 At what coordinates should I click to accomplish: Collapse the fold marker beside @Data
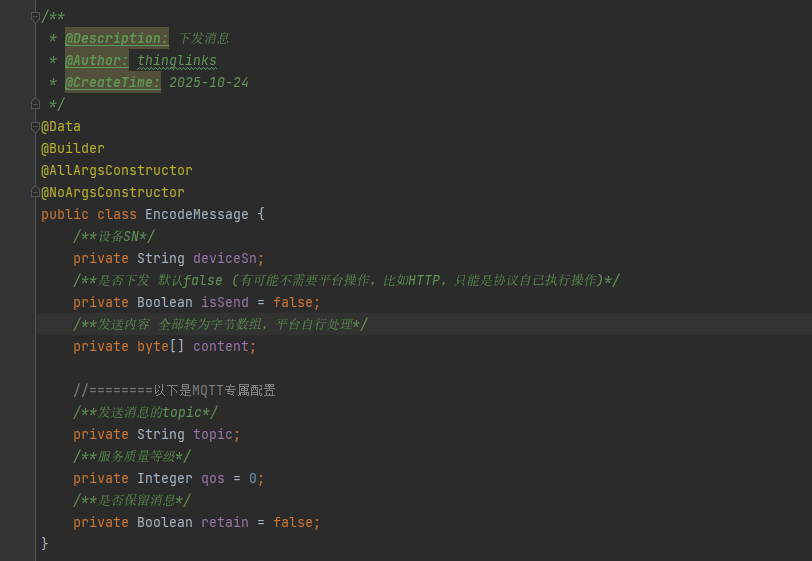35,126
